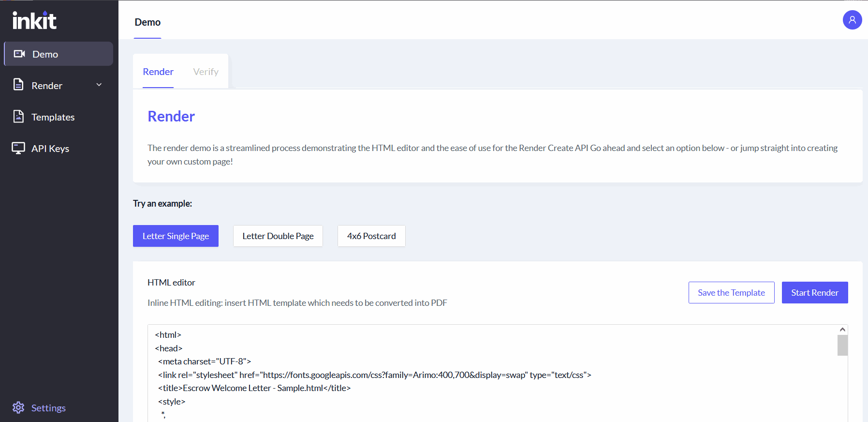Click the large 'Render' heading
The height and width of the screenshot is (422, 868).
[171, 116]
